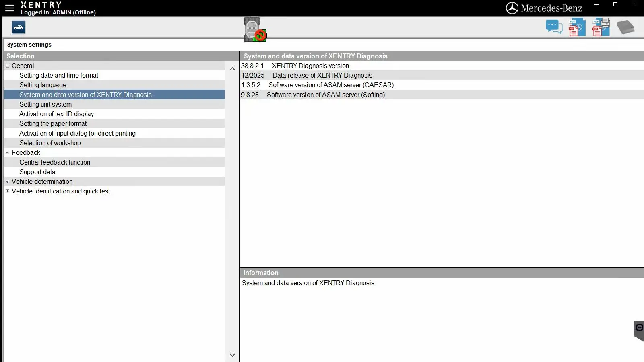Click the version number 38.8.2.1
The width and height of the screenshot is (644, 362).
[253, 66]
